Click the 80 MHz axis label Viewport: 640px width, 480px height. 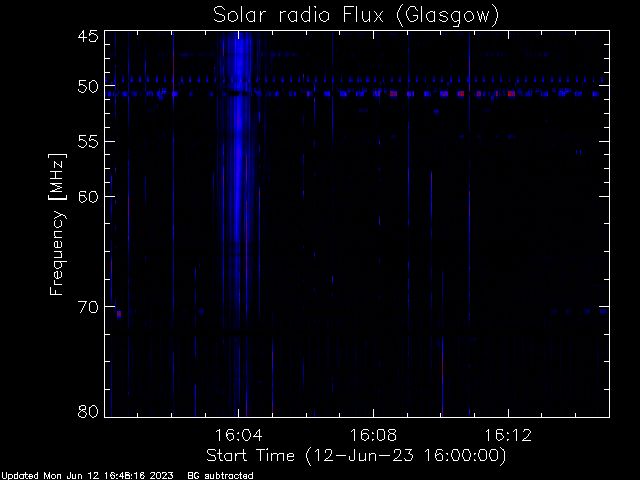(88, 411)
